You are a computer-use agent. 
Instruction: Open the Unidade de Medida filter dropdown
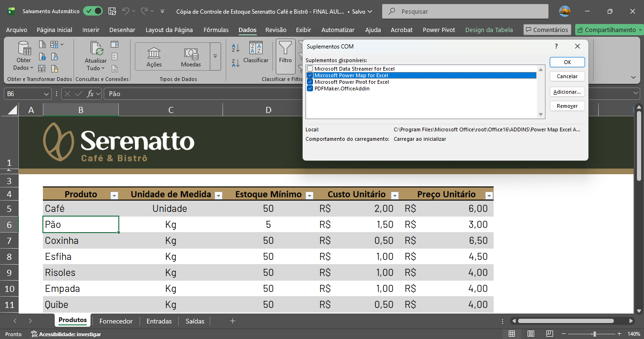click(218, 195)
